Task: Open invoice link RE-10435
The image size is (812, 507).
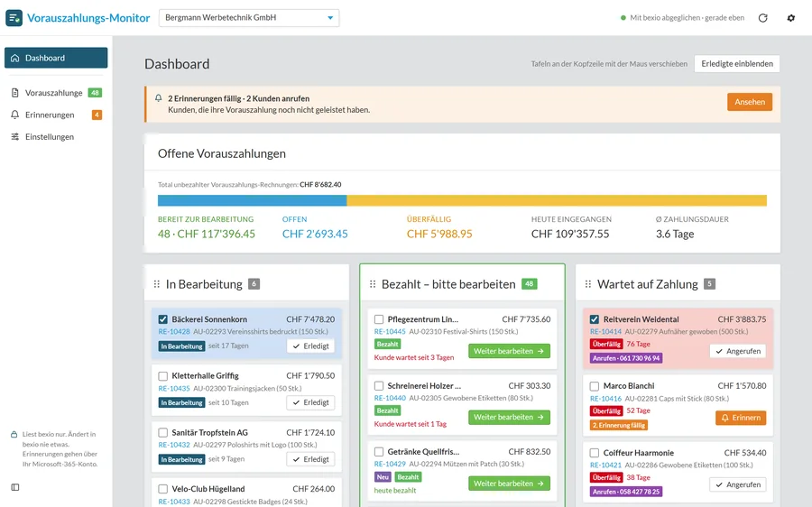Action: [x=174, y=389]
